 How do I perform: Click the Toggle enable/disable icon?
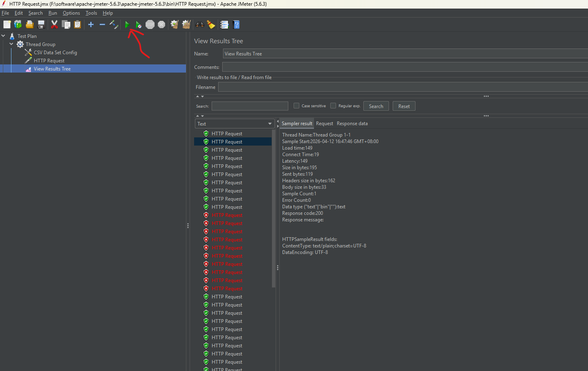tap(114, 24)
